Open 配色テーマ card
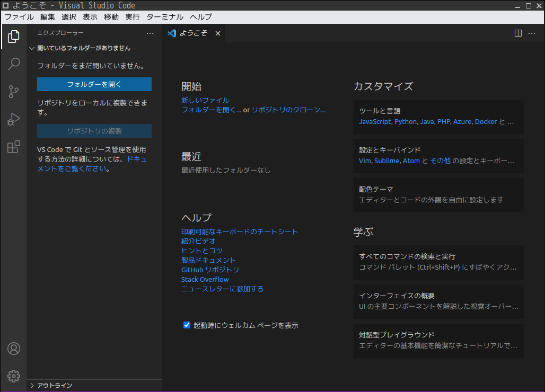The width and height of the screenshot is (545, 392). point(438,195)
